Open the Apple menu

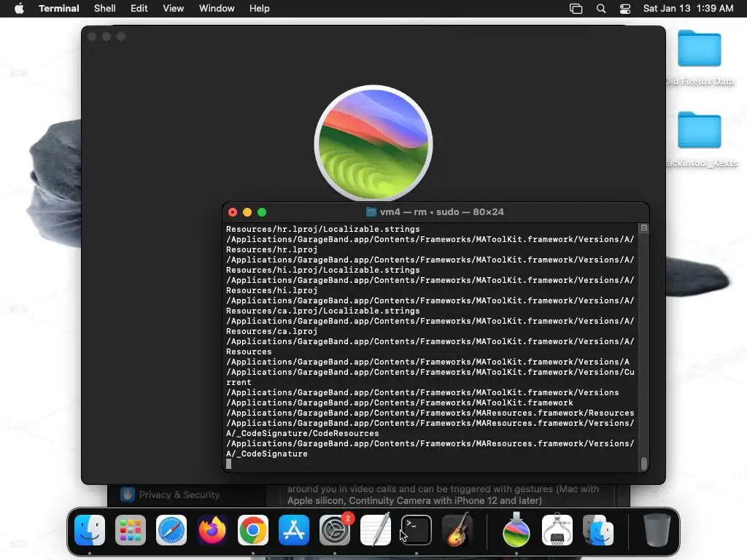pyautogui.click(x=19, y=9)
